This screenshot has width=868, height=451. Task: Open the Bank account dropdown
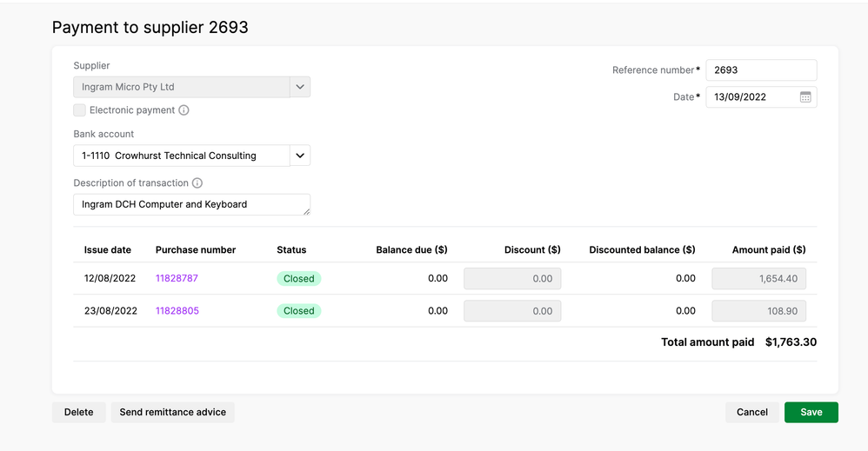click(300, 156)
